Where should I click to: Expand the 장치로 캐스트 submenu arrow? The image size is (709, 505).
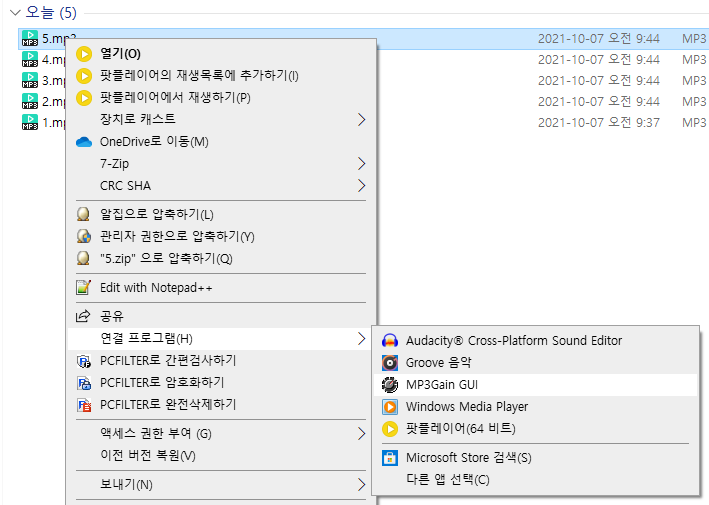point(361,119)
